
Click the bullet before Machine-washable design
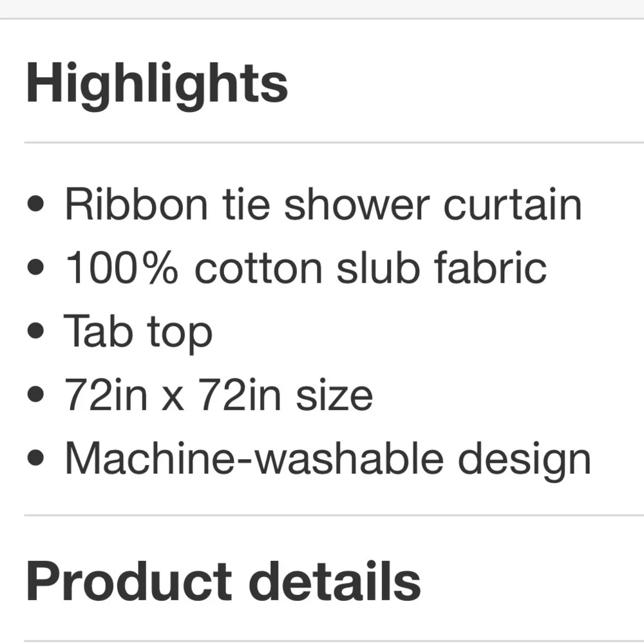click(x=35, y=458)
